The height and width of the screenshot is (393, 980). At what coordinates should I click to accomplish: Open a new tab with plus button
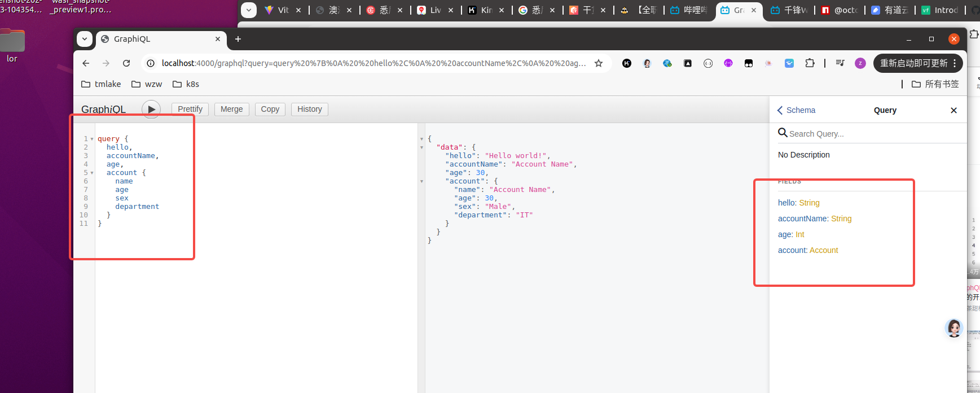[x=238, y=39]
